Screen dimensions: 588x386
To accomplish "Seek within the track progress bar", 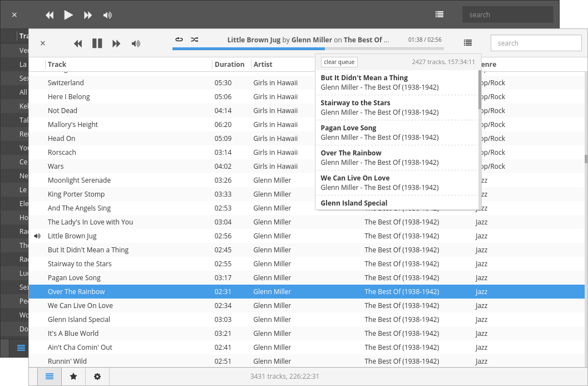I will pyautogui.click(x=308, y=49).
